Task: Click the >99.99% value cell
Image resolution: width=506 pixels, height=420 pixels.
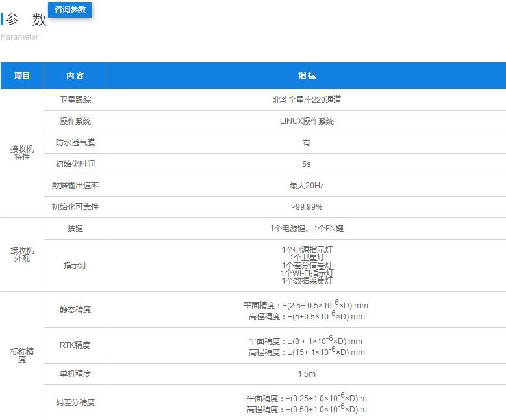Action: [x=307, y=207]
